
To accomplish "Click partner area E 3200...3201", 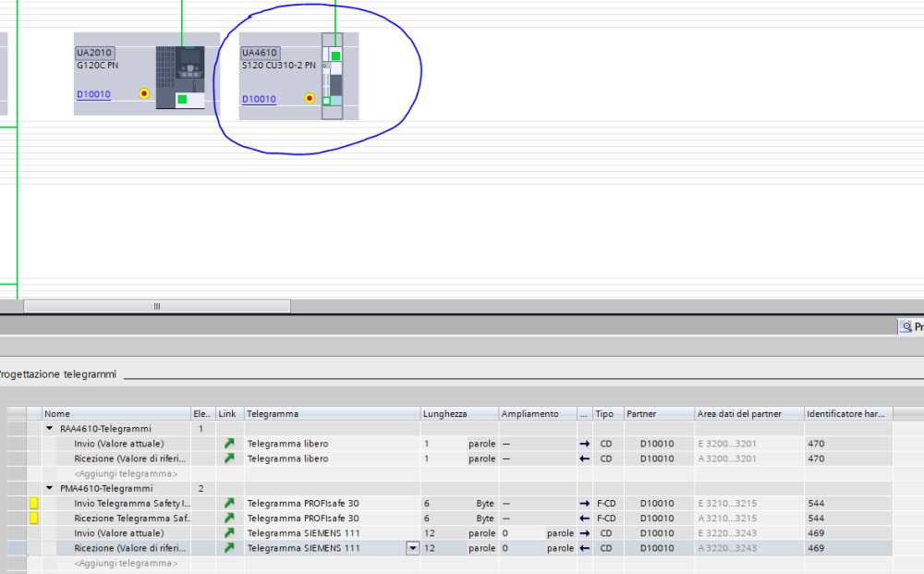I will coord(726,443).
